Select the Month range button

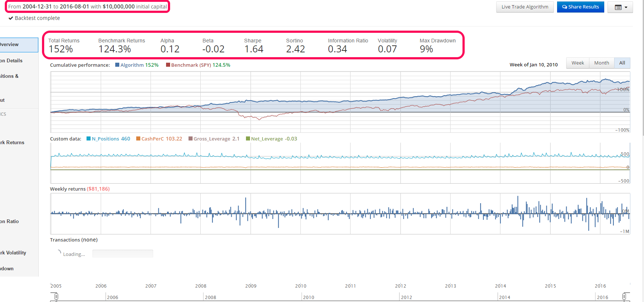point(602,63)
